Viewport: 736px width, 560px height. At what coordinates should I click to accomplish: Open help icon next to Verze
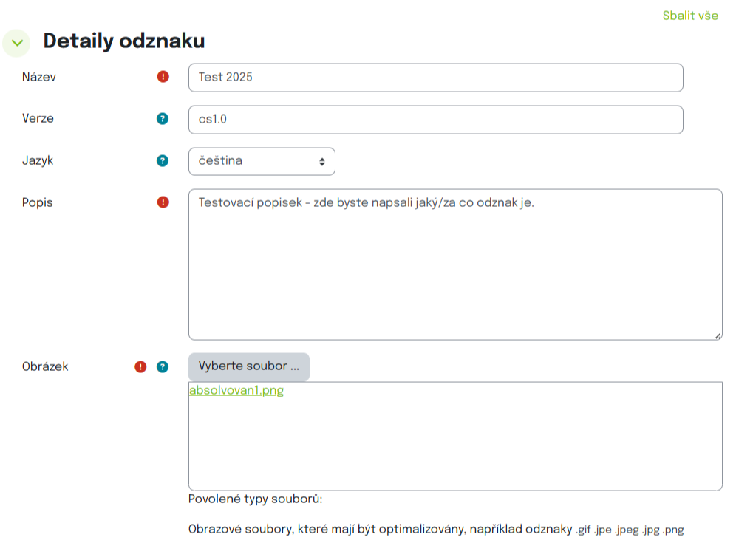coord(163,119)
